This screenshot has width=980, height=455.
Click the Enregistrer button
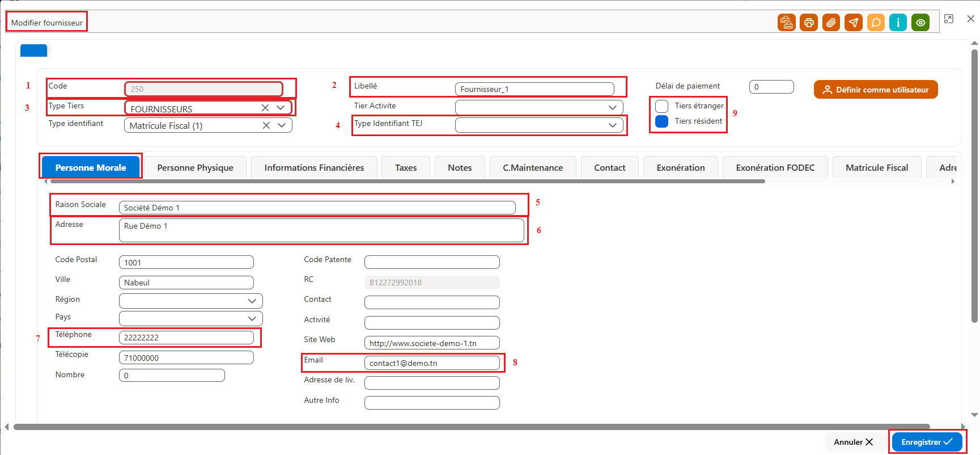pos(927,442)
